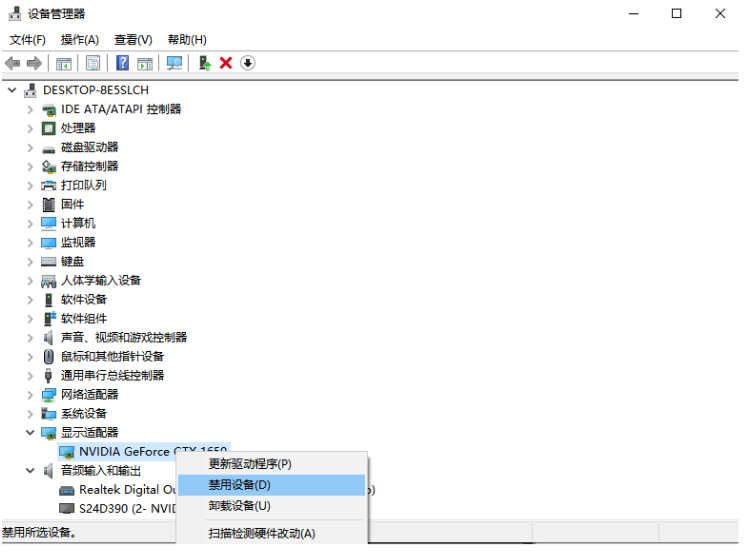Click the back arrow toolbar icon
The height and width of the screenshot is (560, 745).
13,63
